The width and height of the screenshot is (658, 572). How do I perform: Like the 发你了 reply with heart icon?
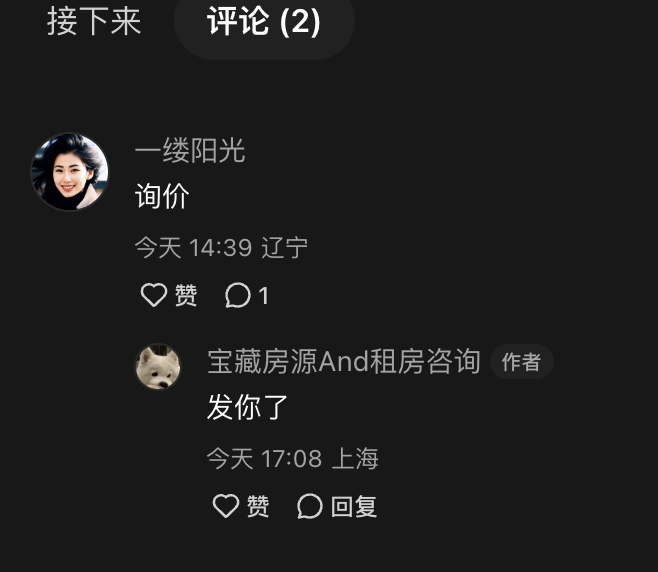[226, 505]
